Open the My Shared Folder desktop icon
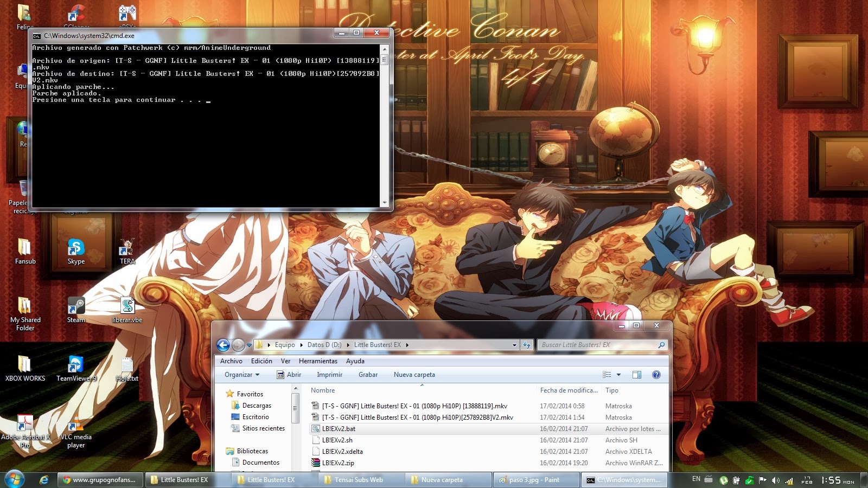Viewport: 868px width, 488px height. tap(25, 314)
